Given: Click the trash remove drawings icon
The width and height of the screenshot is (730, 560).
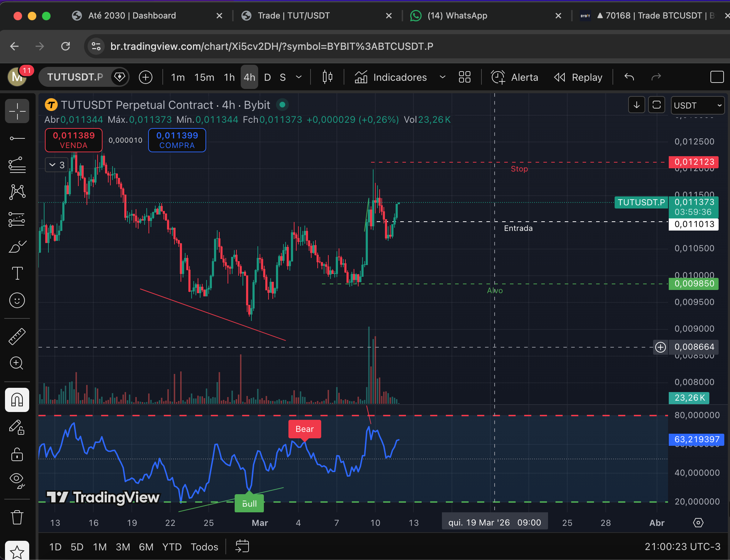Looking at the screenshot, I should tap(17, 517).
